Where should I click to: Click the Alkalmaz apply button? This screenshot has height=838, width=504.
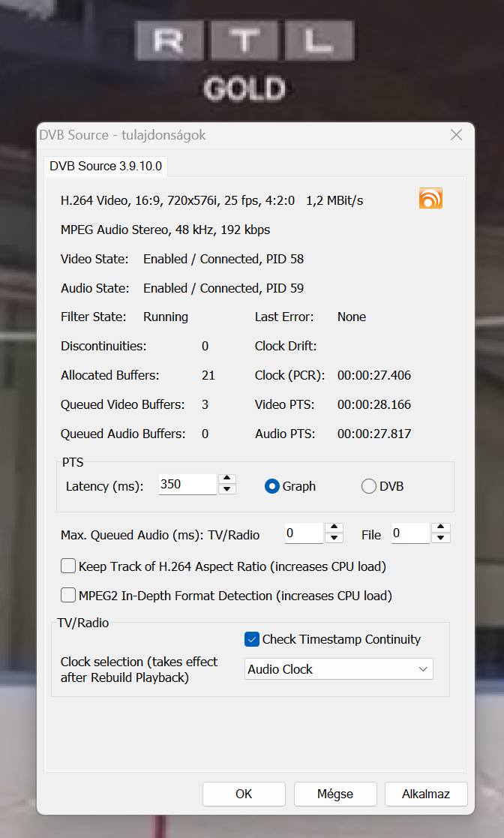pyautogui.click(x=426, y=794)
